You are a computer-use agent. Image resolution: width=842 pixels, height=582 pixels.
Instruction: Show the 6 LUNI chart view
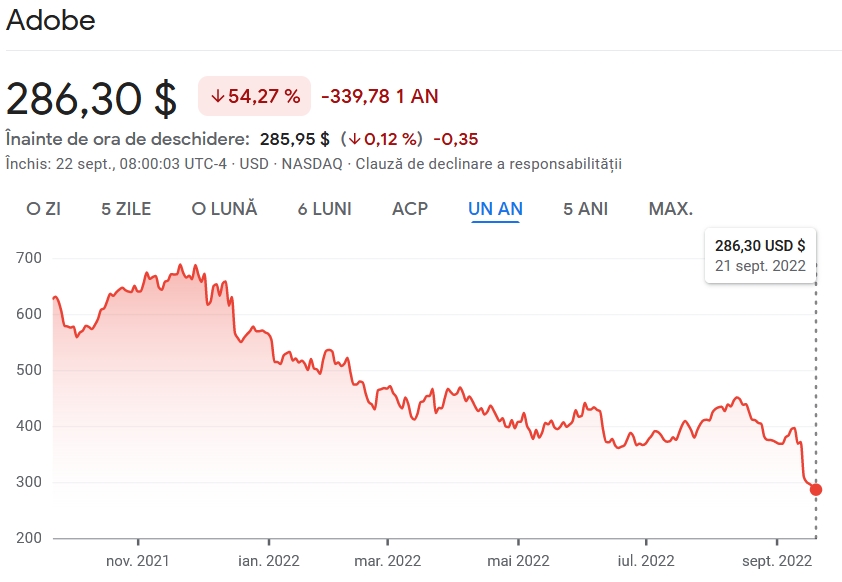pos(324,209)
